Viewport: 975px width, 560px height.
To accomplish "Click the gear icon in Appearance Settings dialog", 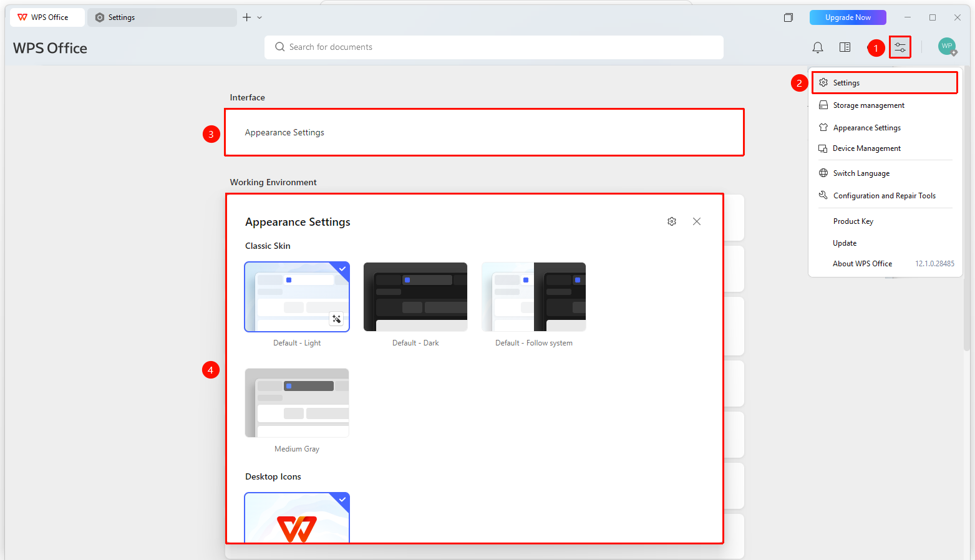I will pyautogui.click(x=672, y=221).
